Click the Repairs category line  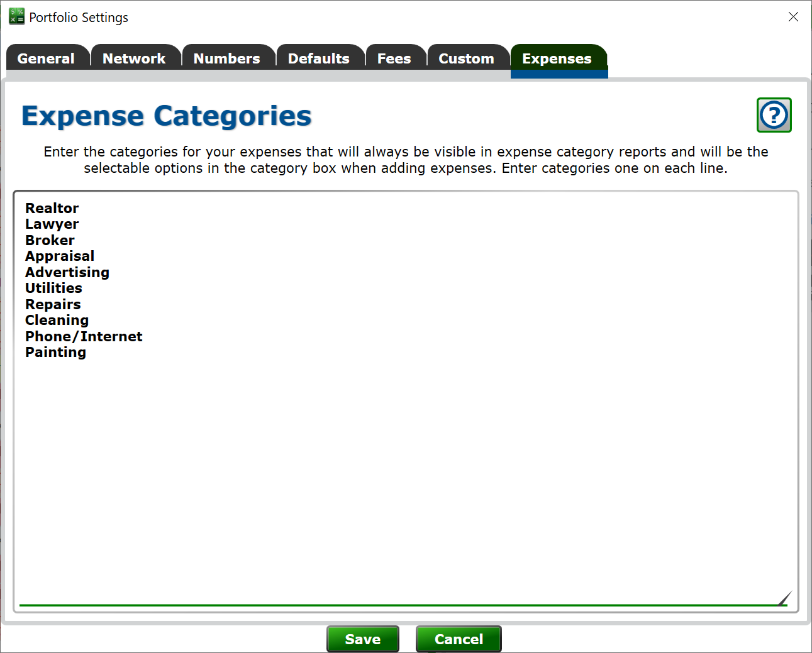(x=53, y=304)
